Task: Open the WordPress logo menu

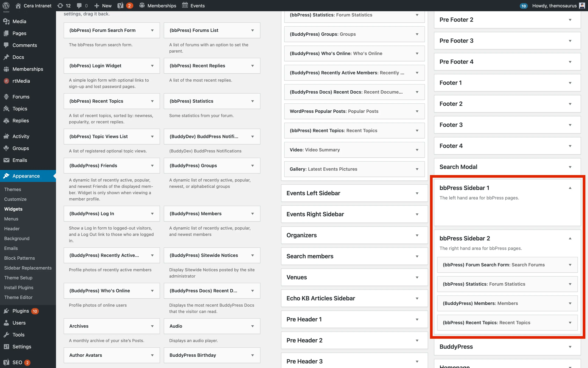Action: [6, 5]
